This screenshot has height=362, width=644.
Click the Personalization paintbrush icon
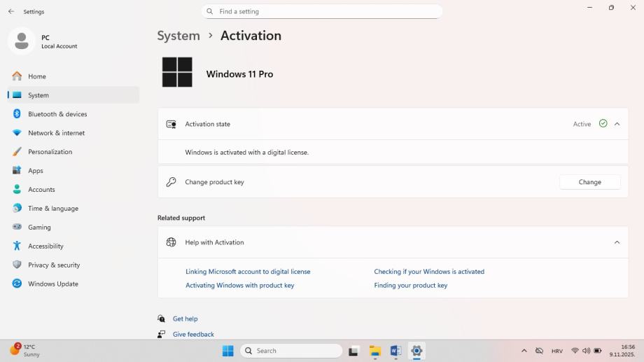(17, 152)
